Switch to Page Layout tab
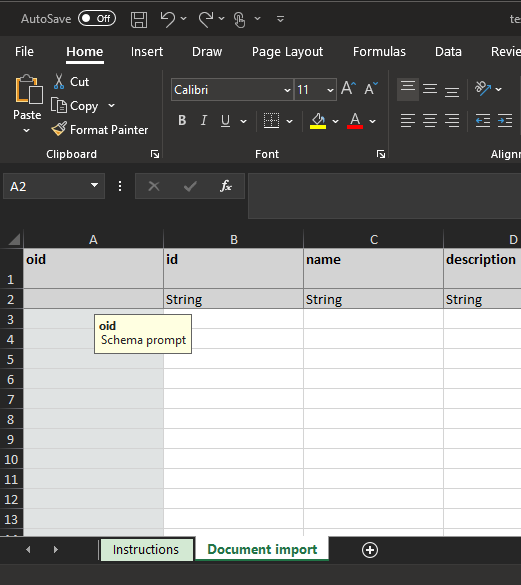This screenshot has width=521, height=585. pyautogui.click(x=287, y=51)
